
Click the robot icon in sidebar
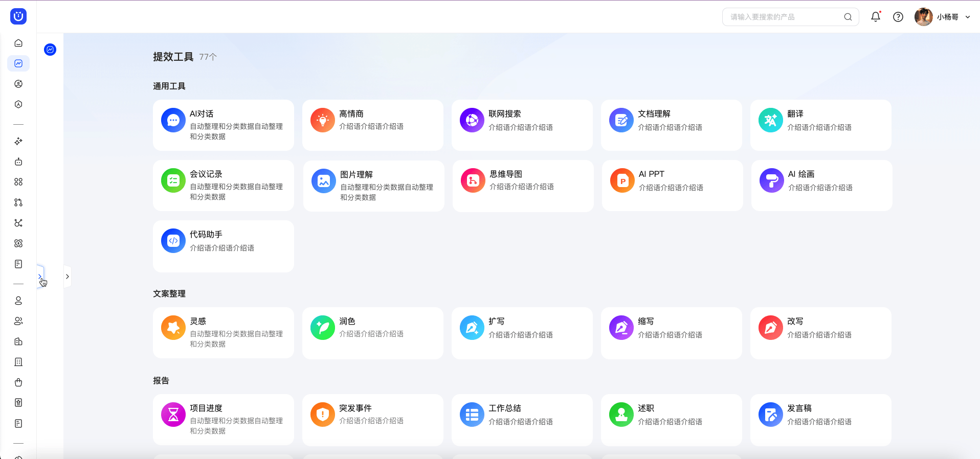click(18, 162)
